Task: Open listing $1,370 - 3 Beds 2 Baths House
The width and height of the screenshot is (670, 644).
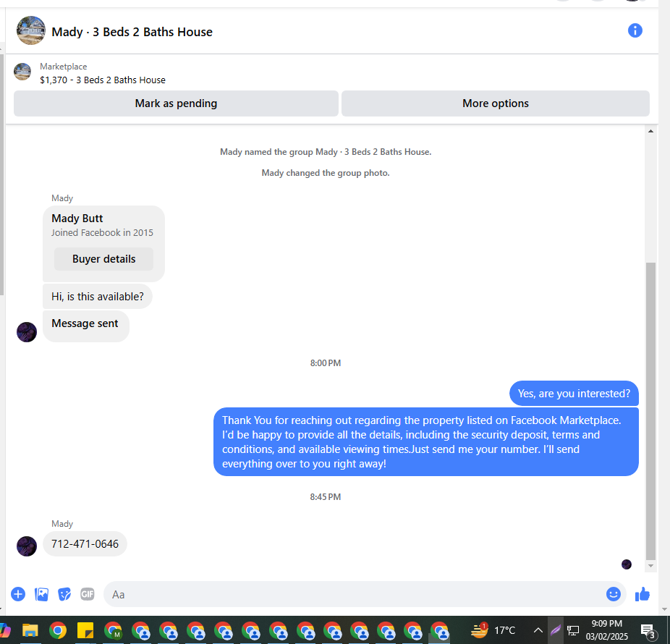Action: pos(103,80)
